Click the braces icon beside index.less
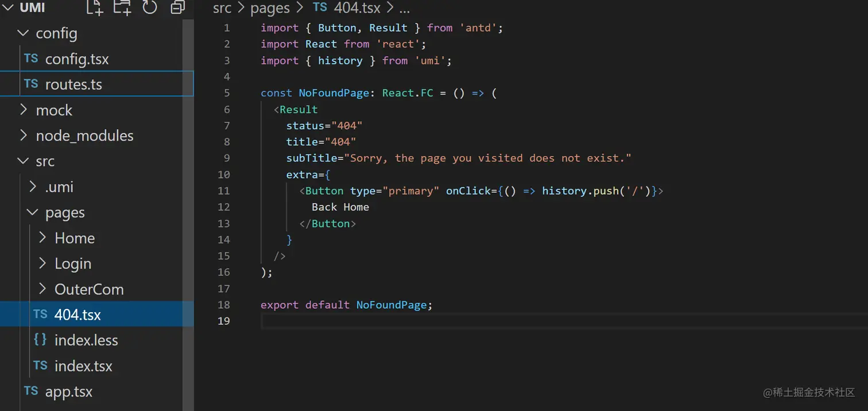The height and width of the screenshot is (411, 868). [x=40, y=340]
